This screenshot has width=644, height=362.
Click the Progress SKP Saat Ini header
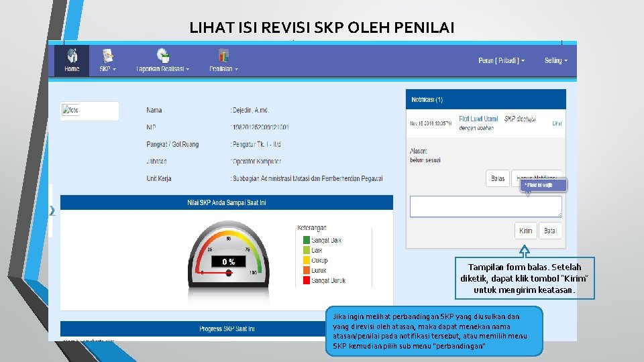227,328
